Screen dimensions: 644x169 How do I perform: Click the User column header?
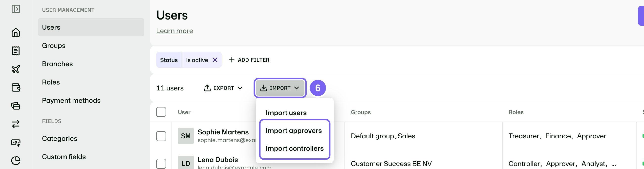(184, 112)
